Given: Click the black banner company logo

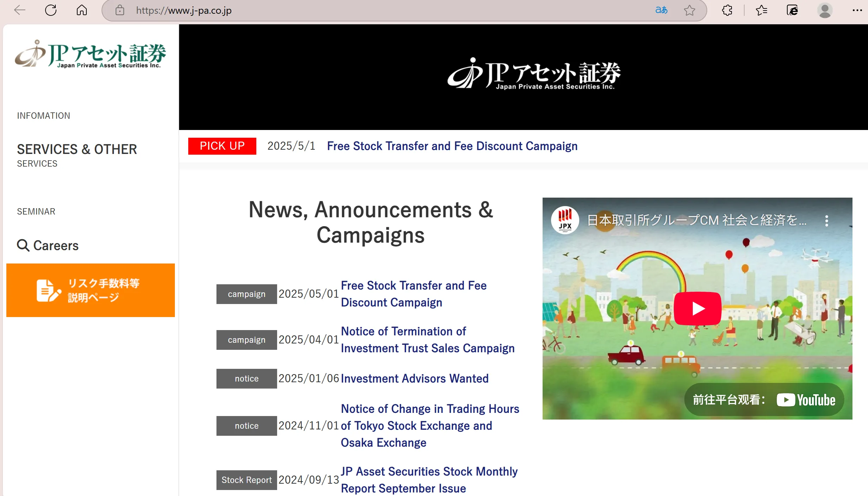Looking at the screenshot, I should 534,74.
